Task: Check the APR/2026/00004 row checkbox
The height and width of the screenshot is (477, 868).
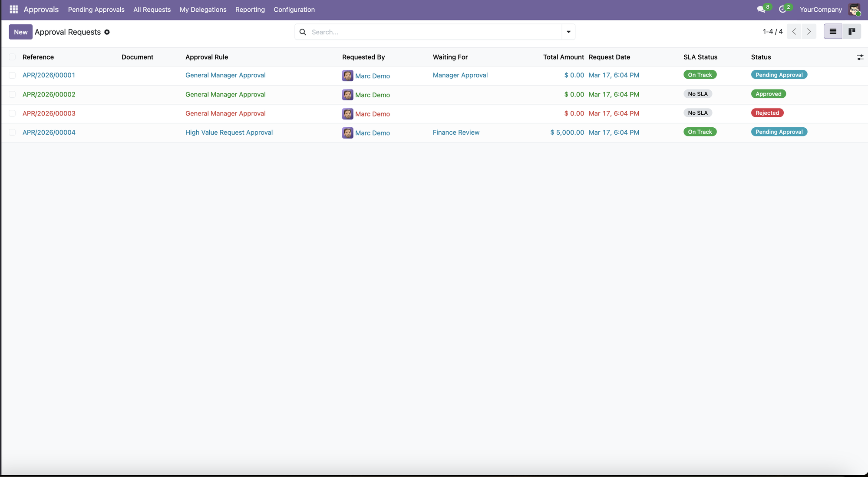Action: 12,132
